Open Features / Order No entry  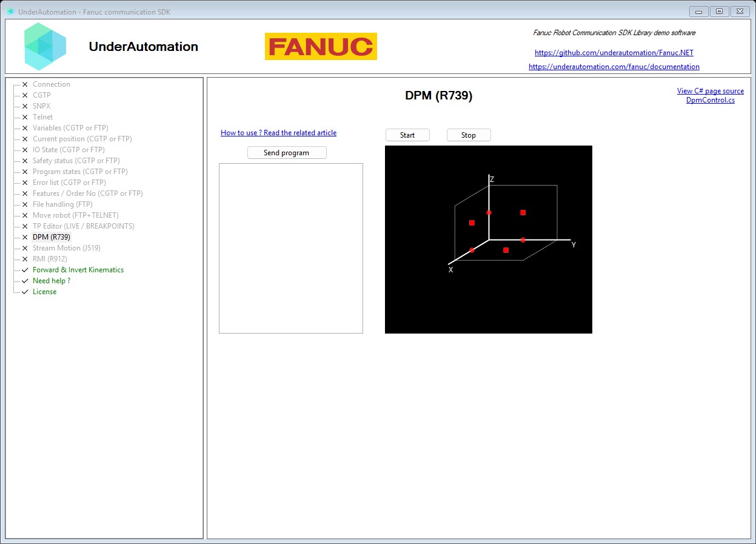coord(88,193)
